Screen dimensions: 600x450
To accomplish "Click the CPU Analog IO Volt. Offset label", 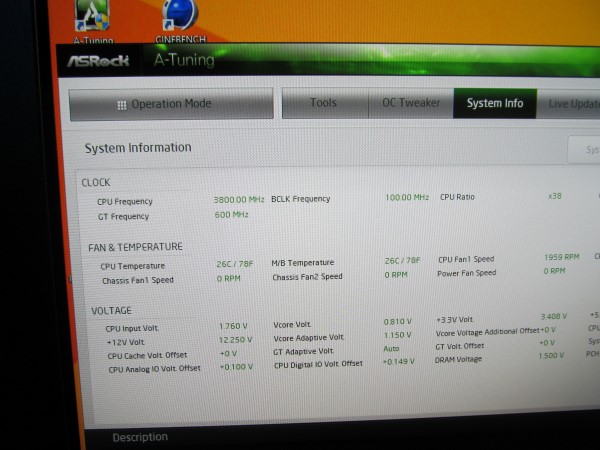I will [x=155, y=369].
